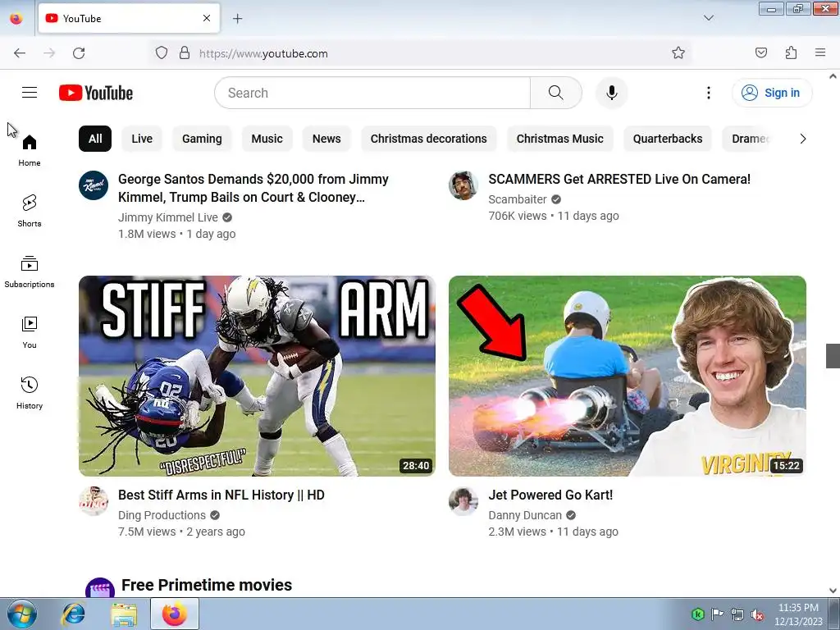The width and height of the screenshot is (840, 630).
Task: Bookmark this page with star icon
Action: coord(678,53)
